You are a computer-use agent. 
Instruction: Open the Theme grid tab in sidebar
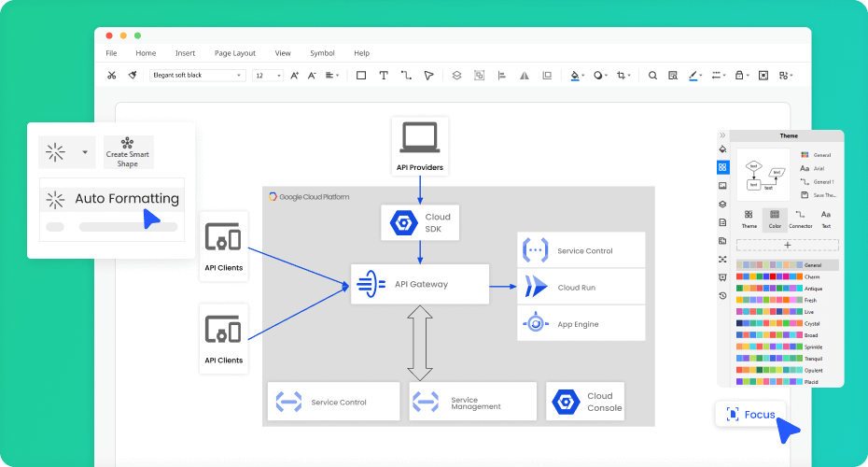tap(722, 167)
